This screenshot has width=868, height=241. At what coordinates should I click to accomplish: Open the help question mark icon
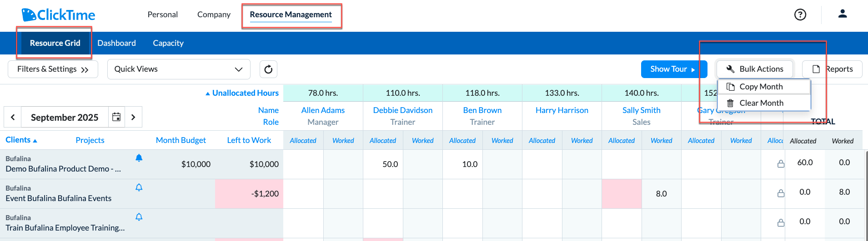coord(800,15)
